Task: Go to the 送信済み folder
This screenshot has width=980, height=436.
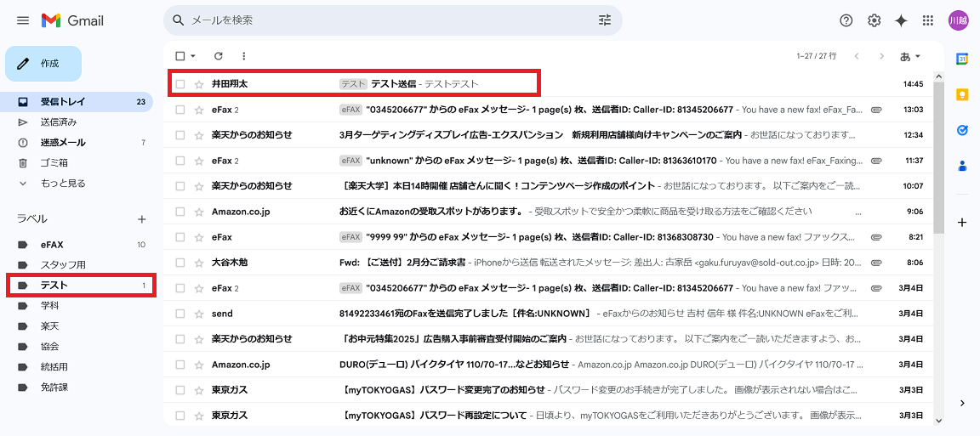Action: pos(59,122)
